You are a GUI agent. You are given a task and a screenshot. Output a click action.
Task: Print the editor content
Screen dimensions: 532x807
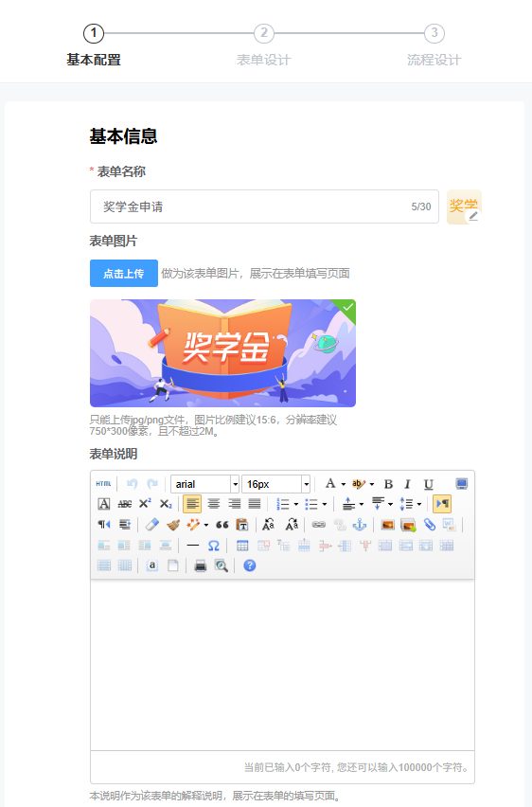(x=200, y=565)
